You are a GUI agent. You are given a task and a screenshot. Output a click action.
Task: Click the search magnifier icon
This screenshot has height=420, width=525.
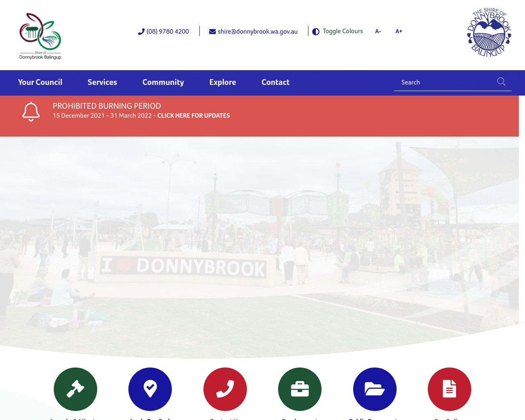tap(501, 82)
